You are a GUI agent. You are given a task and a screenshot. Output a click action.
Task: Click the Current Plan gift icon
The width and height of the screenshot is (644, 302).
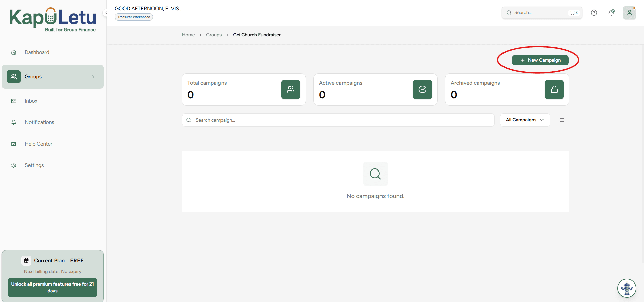[x=26, y=261]
